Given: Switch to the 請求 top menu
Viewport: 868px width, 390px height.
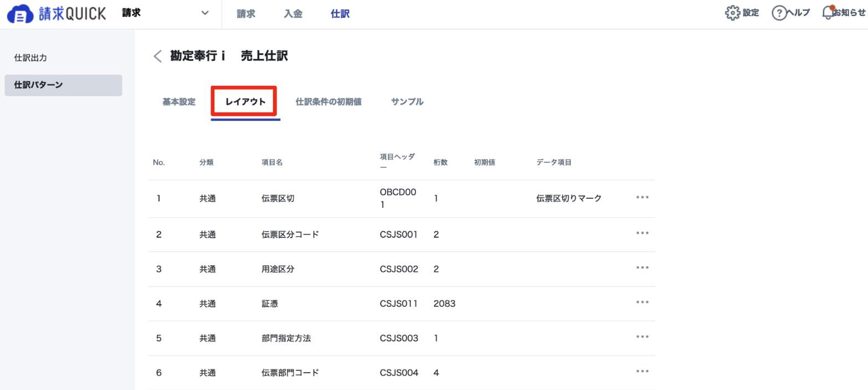Looking at the screenshot, I should (x=246, y=14).
